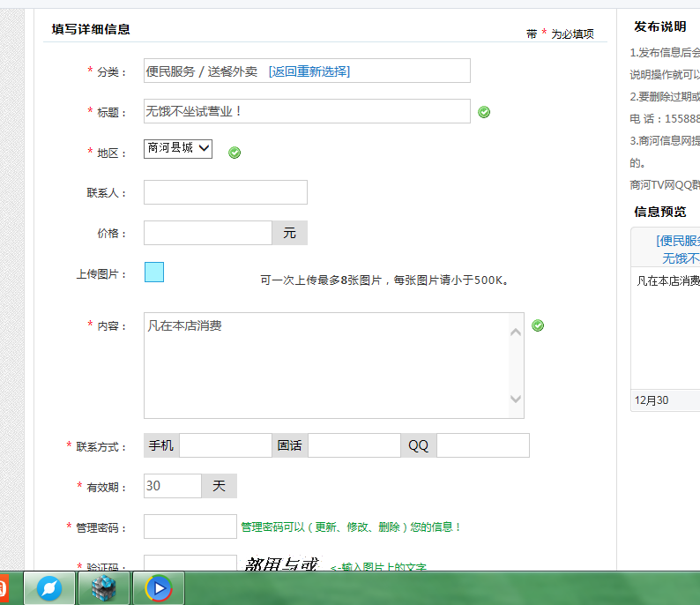Open the media player taskbar icon
This screenshot has width=700, height=605.
coord(158,588)
